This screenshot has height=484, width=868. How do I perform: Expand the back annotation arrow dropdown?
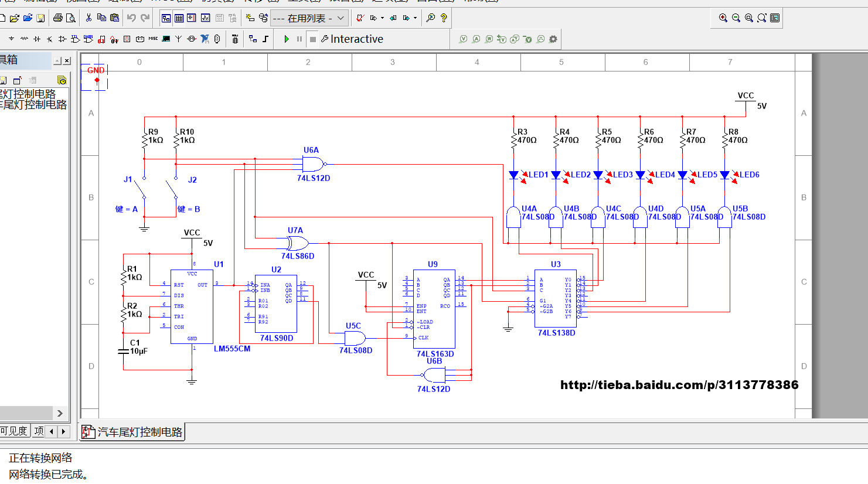(382, 18)
